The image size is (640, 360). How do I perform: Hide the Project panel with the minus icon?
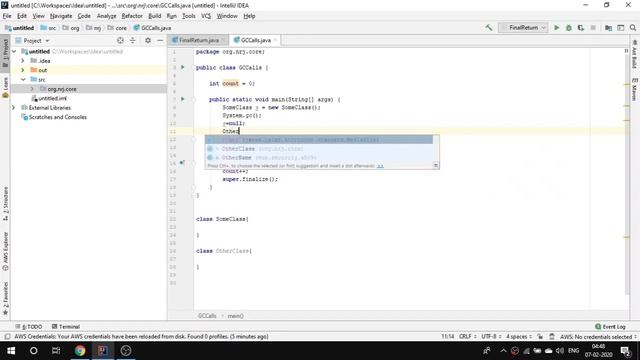point(160,40)
